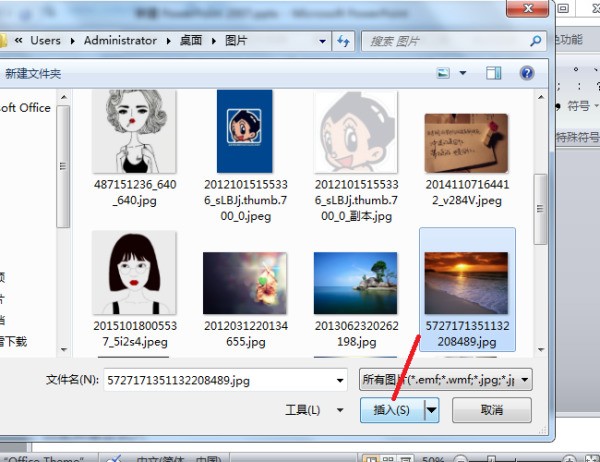Screen dimensions: 600x462
Task: Select the island thumbnail 2013062320262198.jpg
Action: [x=355, y=283]
